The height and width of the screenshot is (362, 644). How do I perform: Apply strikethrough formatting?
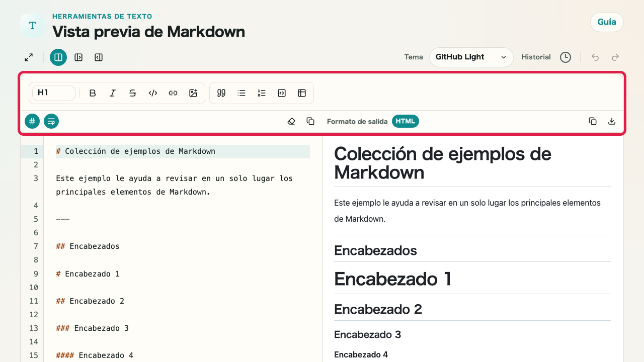pyautogui.click(x=133, y=93)
